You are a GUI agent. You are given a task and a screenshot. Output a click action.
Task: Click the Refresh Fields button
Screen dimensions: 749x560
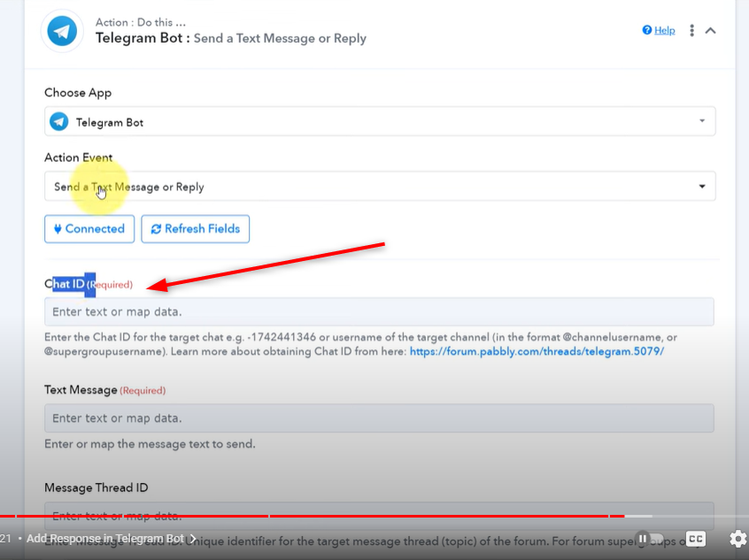tap(196, 228)
